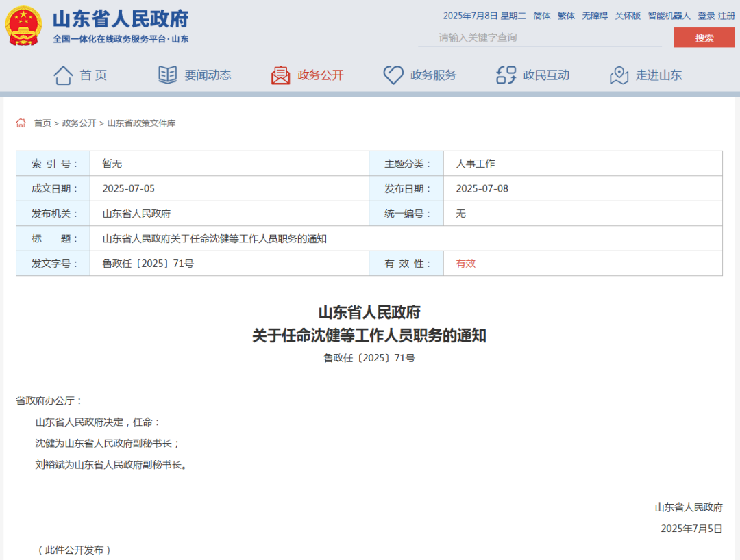Click the date text 2025年7月8日 星期二

coord(484,16)
